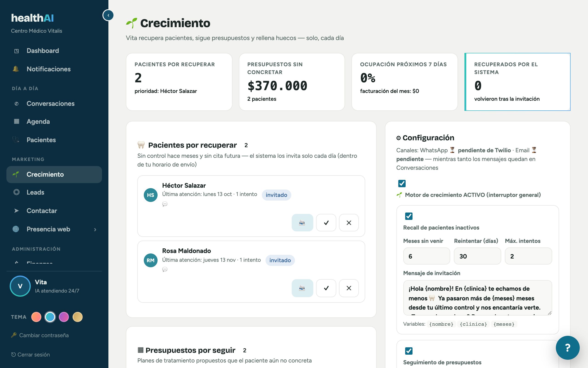
Task: Open the Pacientes section
Action: pos(54,140)
